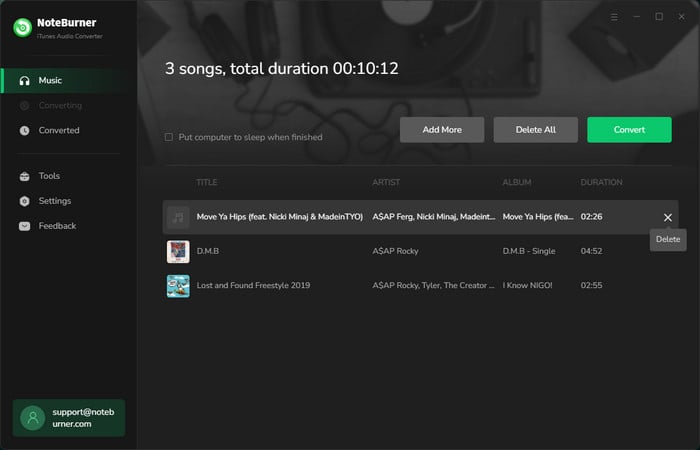Click the 04:52 duration value
The image size is (700, 450).
click(x=592, y=251)
